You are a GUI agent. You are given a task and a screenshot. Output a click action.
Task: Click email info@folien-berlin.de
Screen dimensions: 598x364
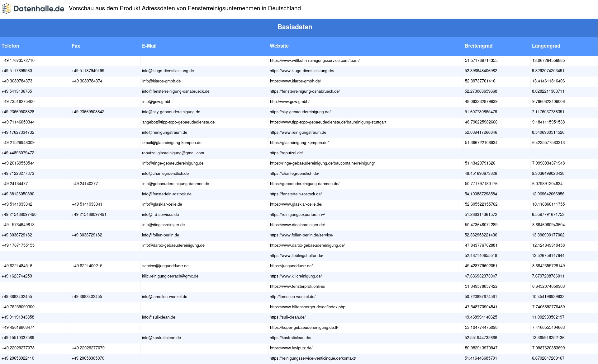[160, 235]
